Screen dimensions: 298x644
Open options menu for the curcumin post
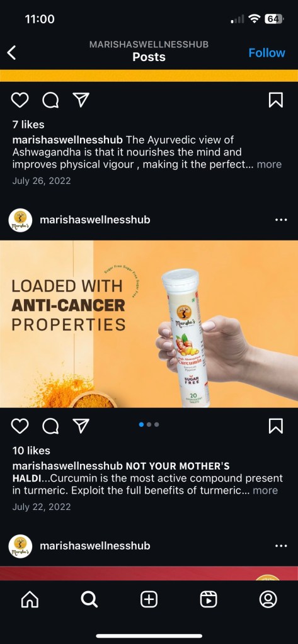(281, 220)
